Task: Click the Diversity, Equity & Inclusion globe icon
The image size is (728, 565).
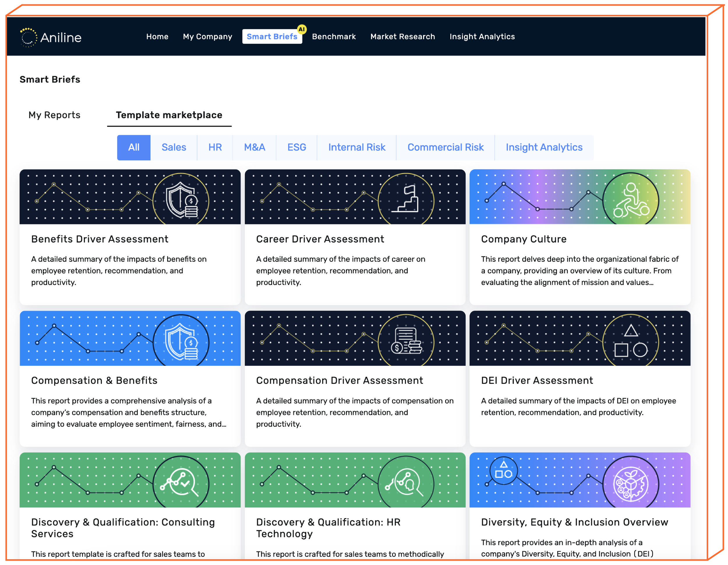Action: [x=631, y=484]
